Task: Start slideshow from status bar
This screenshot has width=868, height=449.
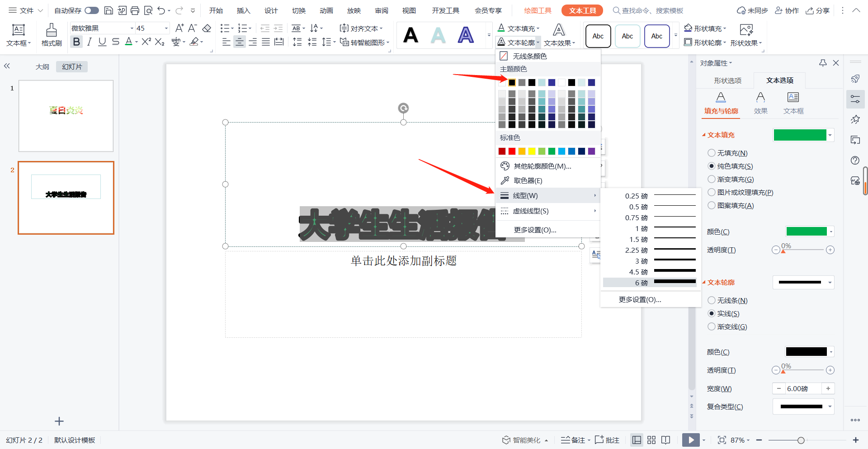Action: click(x=690, y=440)
